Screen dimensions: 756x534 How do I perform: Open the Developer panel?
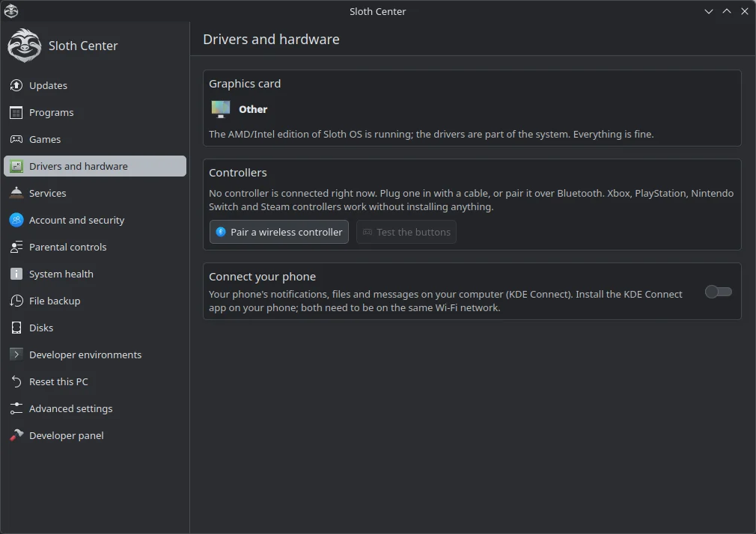tap(95, 435)
